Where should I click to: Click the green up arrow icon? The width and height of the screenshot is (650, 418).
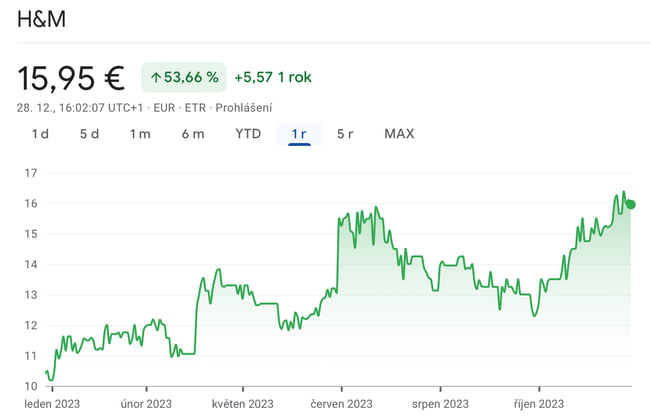click(x=156, y=77)
